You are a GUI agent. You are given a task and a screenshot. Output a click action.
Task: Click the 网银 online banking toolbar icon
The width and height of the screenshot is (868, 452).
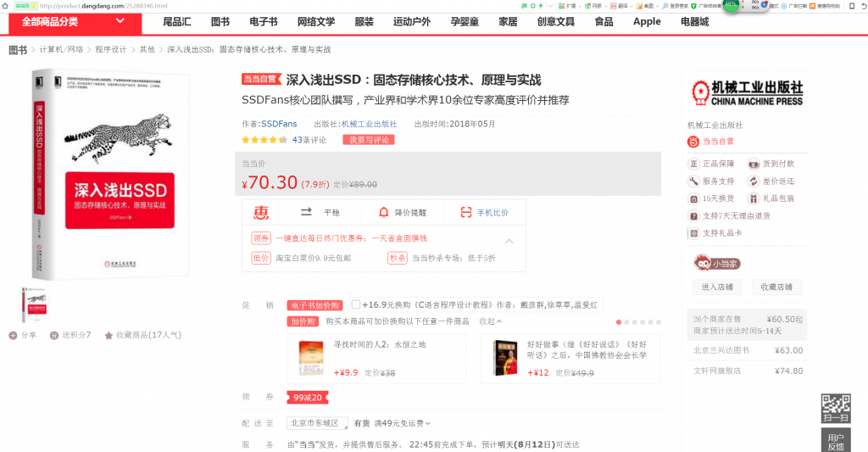click(x=587, y=6)
